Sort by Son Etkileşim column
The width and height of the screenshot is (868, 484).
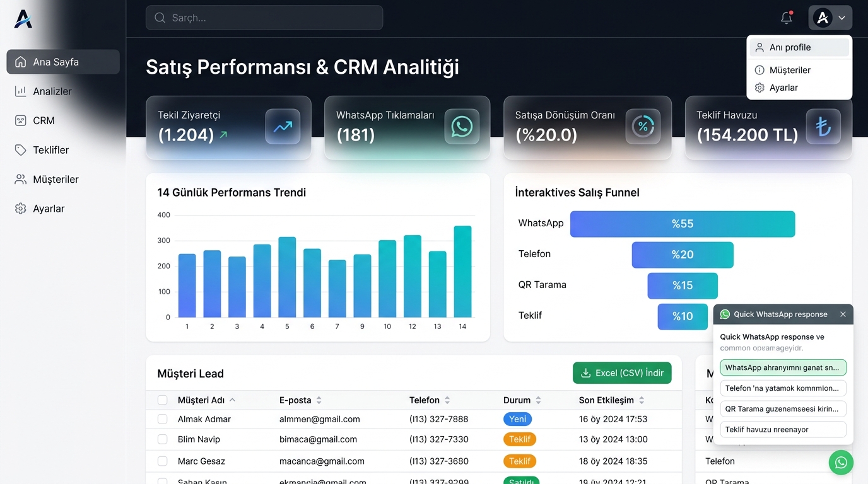click(x=612, y=400)
